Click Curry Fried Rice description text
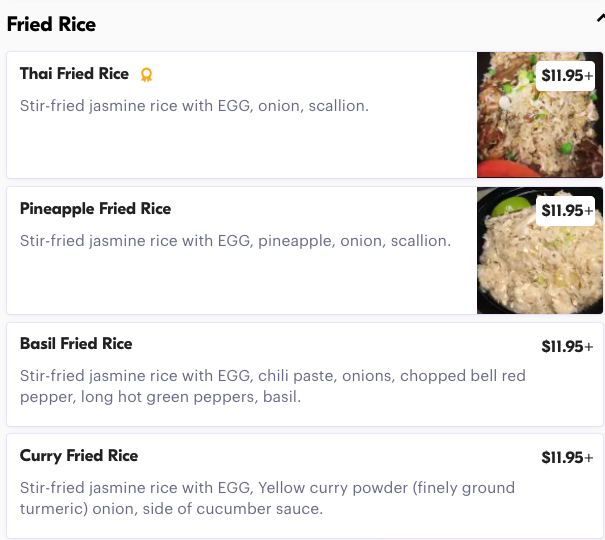 pyautogui.click(x=267, y=498)
